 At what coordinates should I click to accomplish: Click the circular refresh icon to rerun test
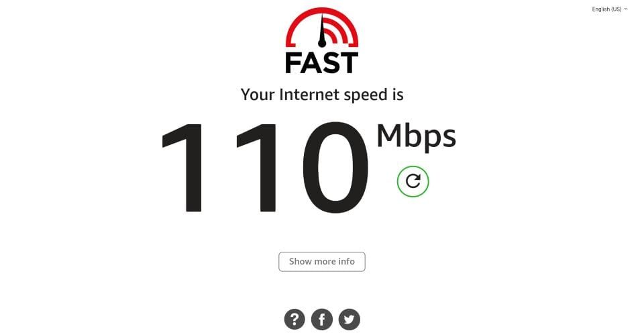413,181
